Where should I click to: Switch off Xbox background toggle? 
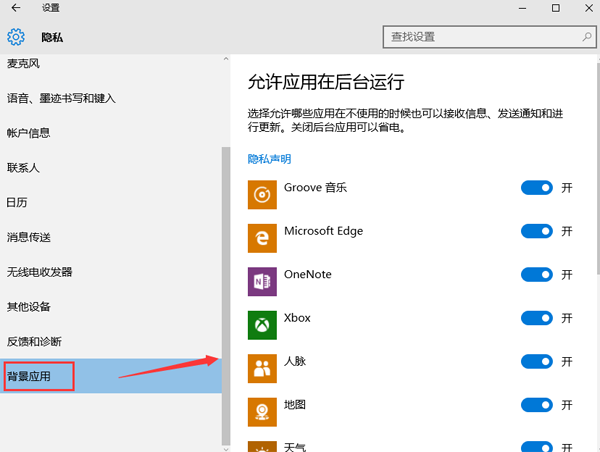537,318
